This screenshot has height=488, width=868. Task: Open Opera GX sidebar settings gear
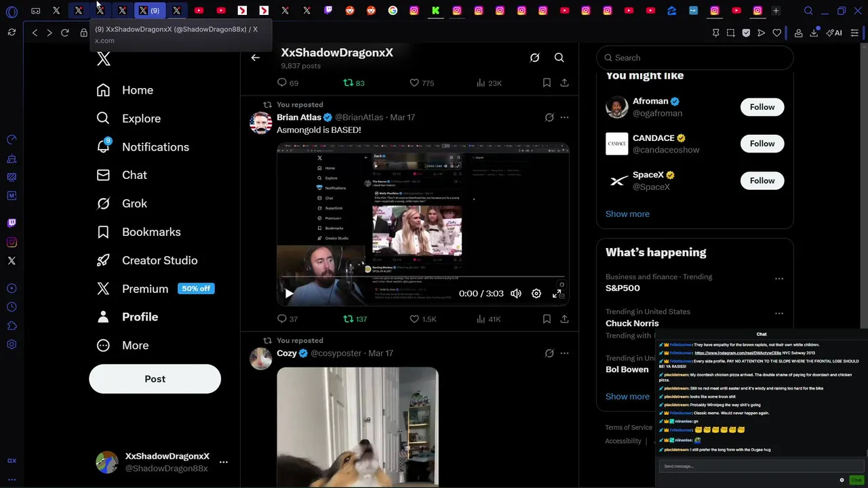point(12,344)
